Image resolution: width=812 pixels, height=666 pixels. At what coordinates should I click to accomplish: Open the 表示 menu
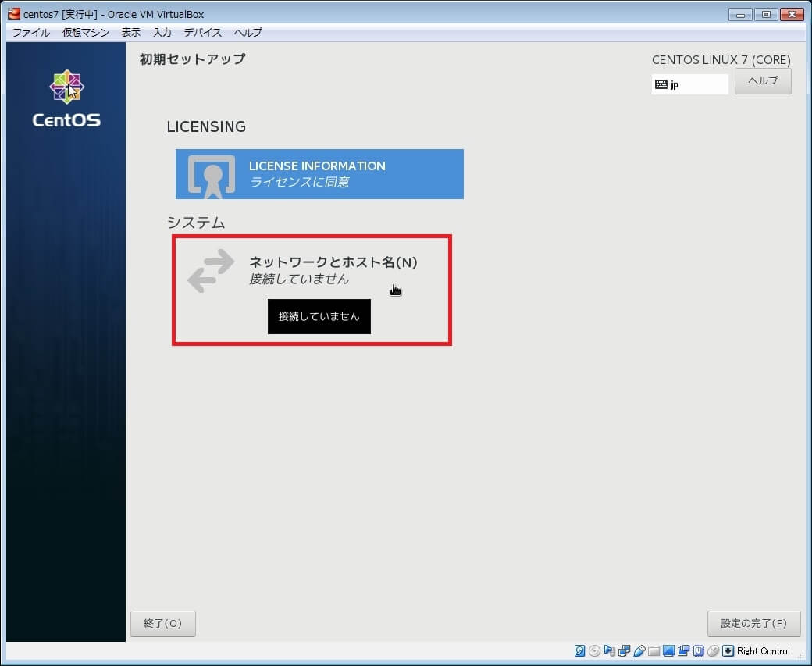click(131, 33)
